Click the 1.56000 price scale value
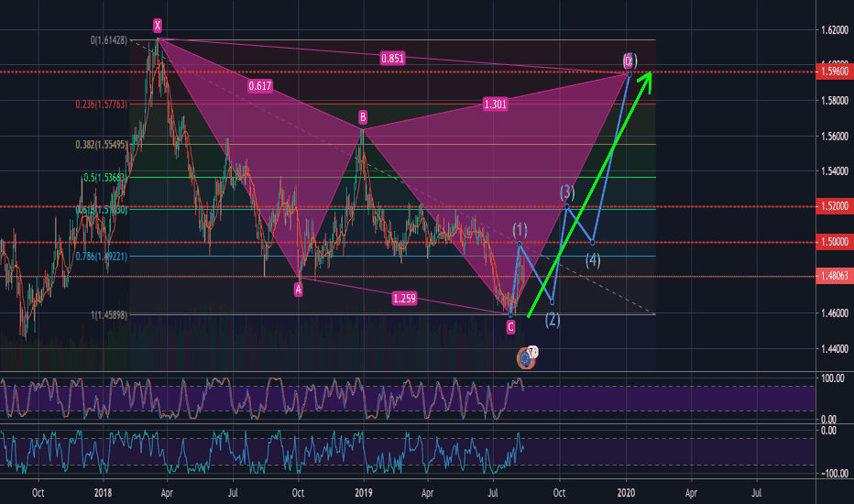 tap(835, 137)
